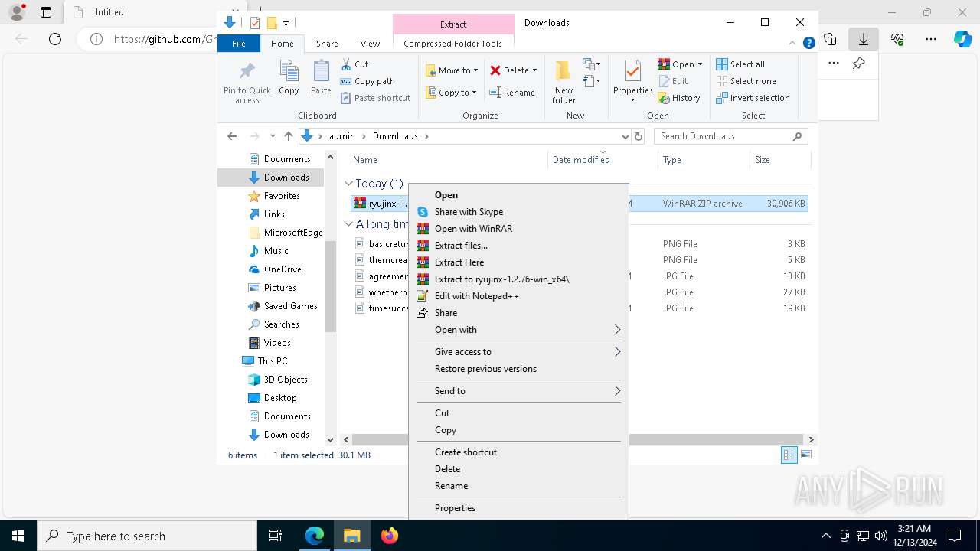Open Firefox from the taskbar
Screen dimensions: 980x551
coord(390,536)
